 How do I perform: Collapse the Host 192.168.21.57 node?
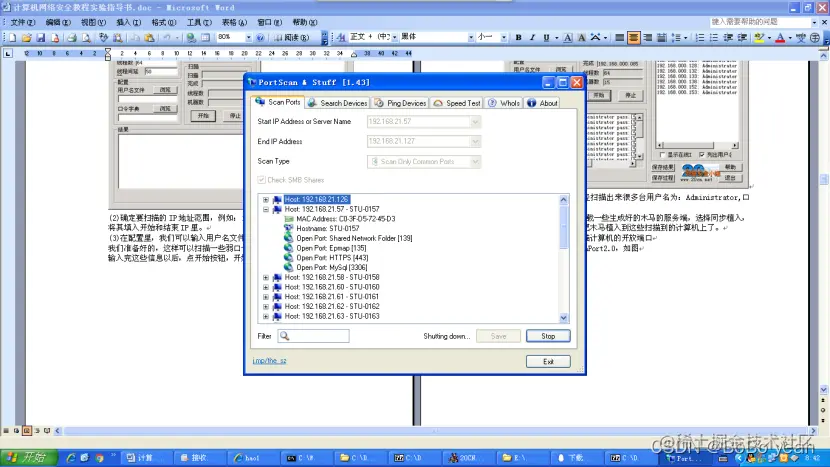coord(266,210)
